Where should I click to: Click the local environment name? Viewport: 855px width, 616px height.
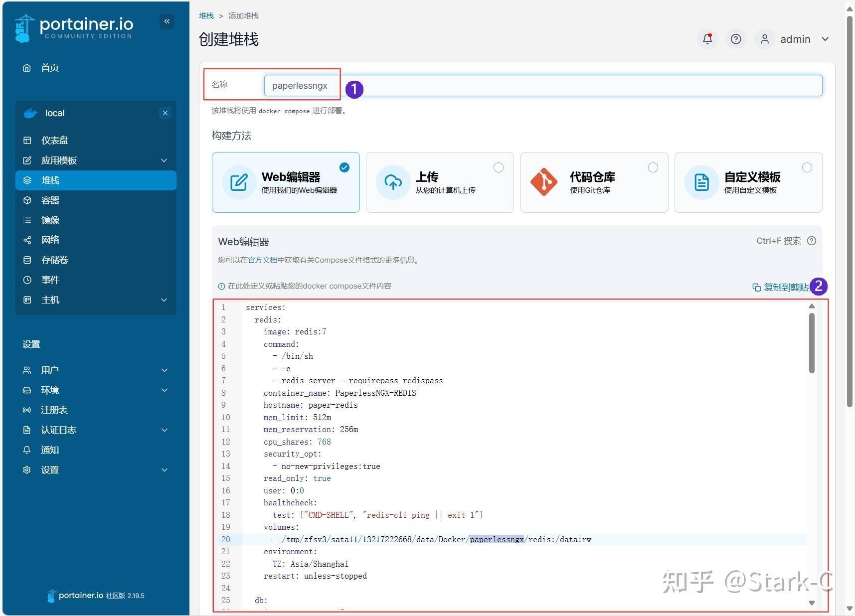[55, 113]
